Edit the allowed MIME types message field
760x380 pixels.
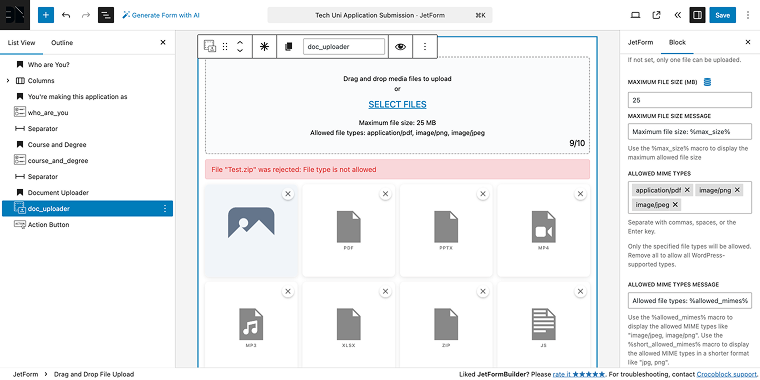689,301
